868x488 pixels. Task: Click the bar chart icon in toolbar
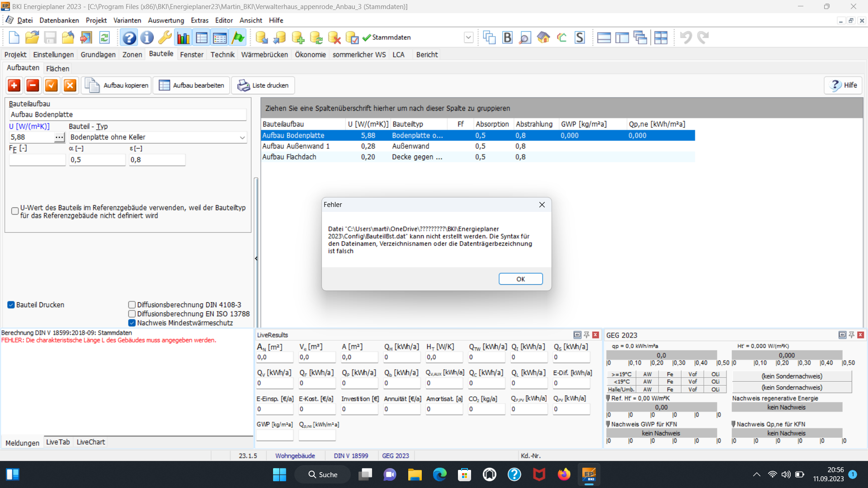pyautogui.click(x=184, y=38)
